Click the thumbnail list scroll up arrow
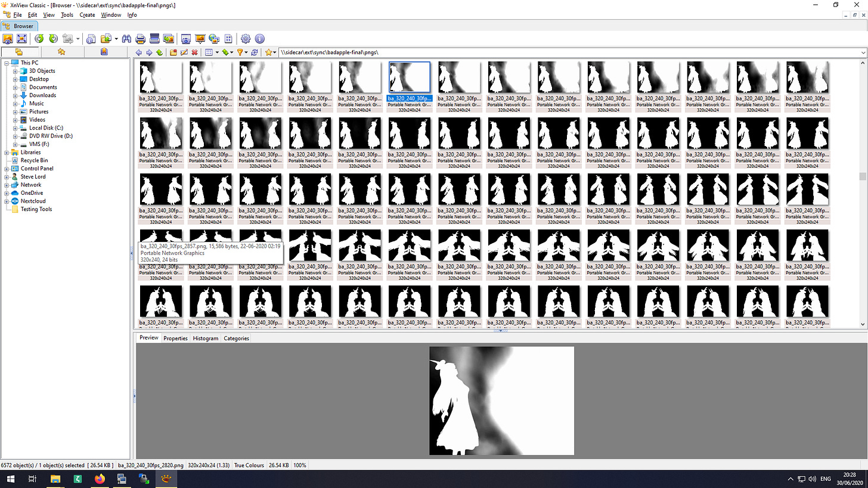Image resolution: width=868 pixels, height=488 pixels. click(863, 62)
